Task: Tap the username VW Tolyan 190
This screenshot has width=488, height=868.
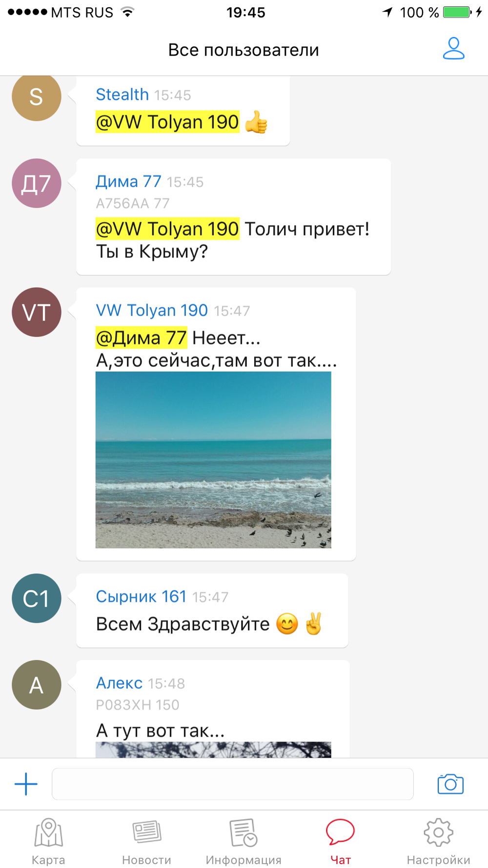Action: (x=152, y=310)
